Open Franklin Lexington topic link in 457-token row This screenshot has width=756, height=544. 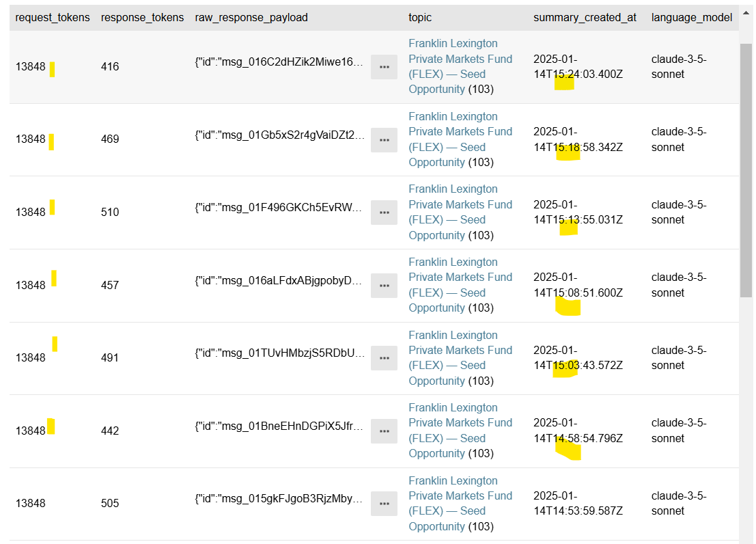click(x=460, y=285)
